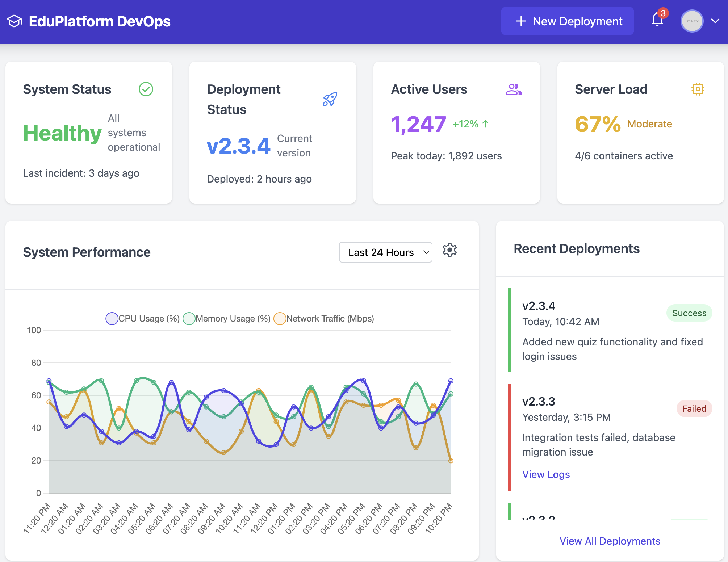
Task: Click the New Deployment button
Action: (x=567, y=21)
